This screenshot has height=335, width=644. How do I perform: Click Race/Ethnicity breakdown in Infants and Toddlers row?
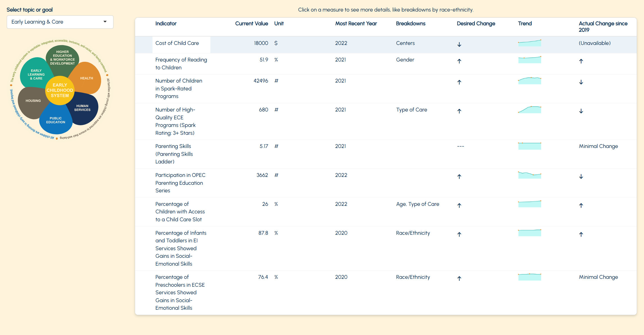coord(413,233)
